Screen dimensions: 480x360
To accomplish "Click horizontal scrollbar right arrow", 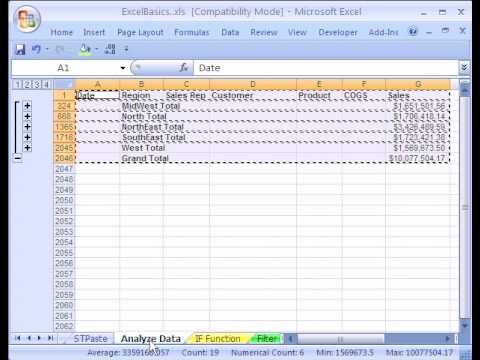I will click(x=447, y=339).
